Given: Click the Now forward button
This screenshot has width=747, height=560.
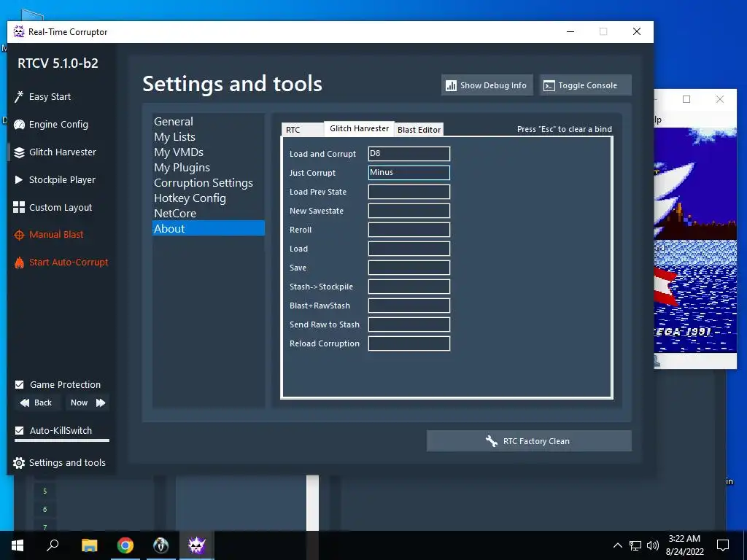Looking at the screenshot, I should pyautogui.click(x=88, y=402).
